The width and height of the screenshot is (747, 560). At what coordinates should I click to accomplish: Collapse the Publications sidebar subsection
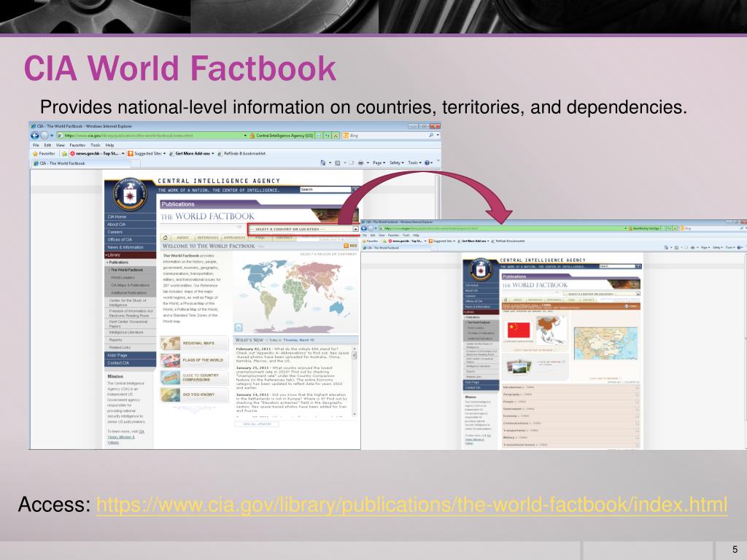coord(130,262)
